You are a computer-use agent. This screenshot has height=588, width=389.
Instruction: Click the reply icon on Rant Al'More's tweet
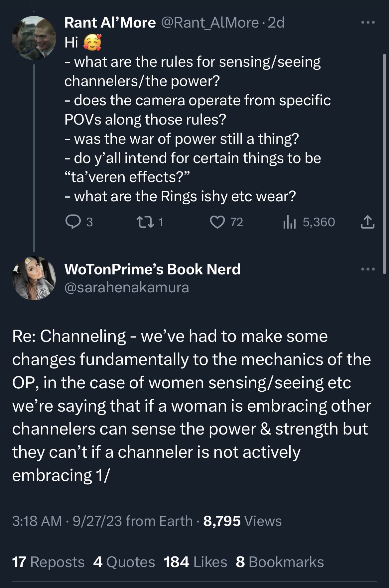tap(72, 222)
